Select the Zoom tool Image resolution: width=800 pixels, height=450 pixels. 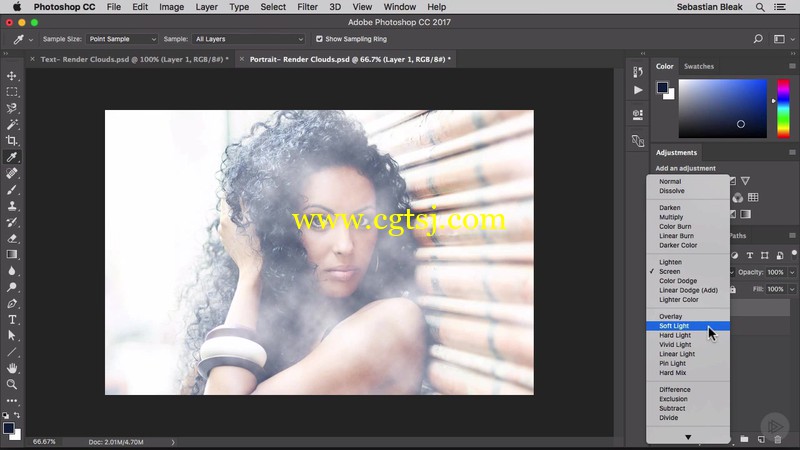point(12,384)
